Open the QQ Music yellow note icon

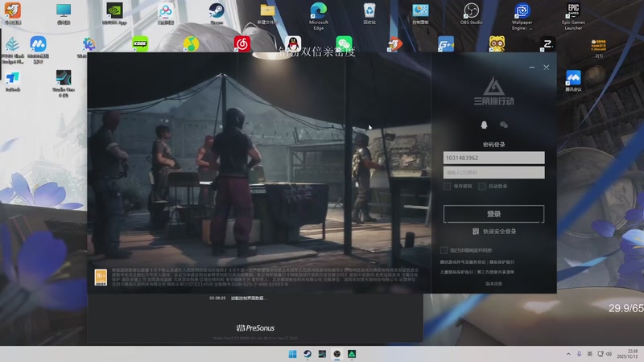(x=191, y=44)
